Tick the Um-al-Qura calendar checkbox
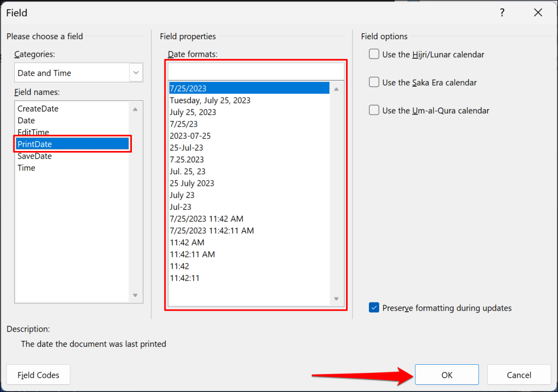The width and height of the screenshot is (558, 392). click(x=374, y=110)
